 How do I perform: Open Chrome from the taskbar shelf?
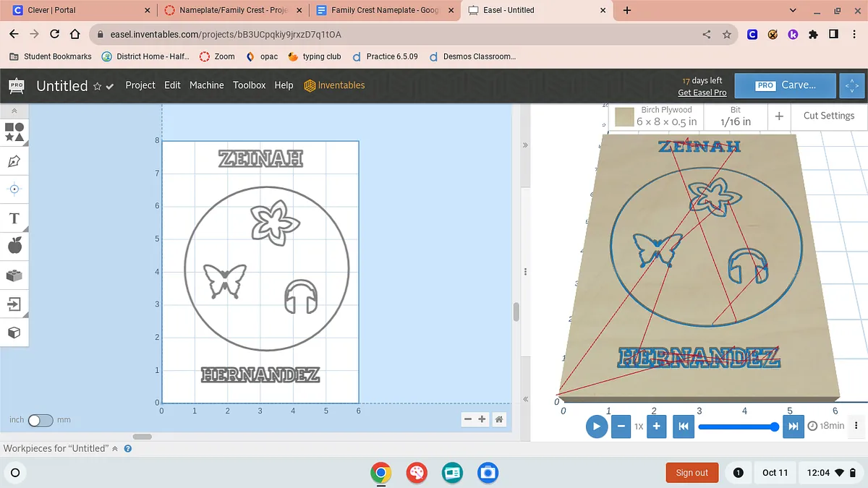pyautogui.click(x=380, y=473)
